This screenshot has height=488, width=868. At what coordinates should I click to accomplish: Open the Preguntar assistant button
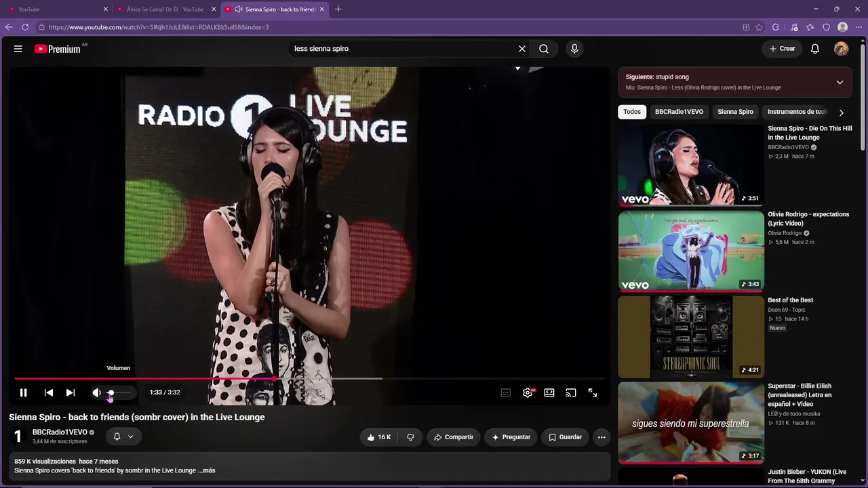511,437
